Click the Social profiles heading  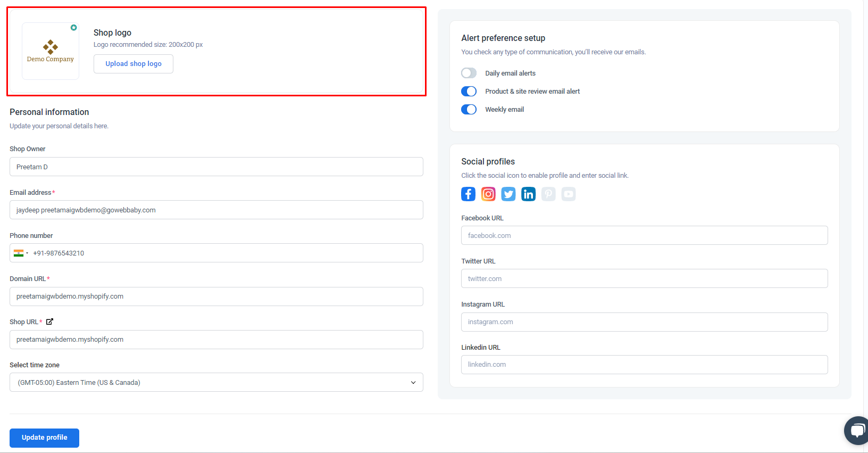[488, 161]
